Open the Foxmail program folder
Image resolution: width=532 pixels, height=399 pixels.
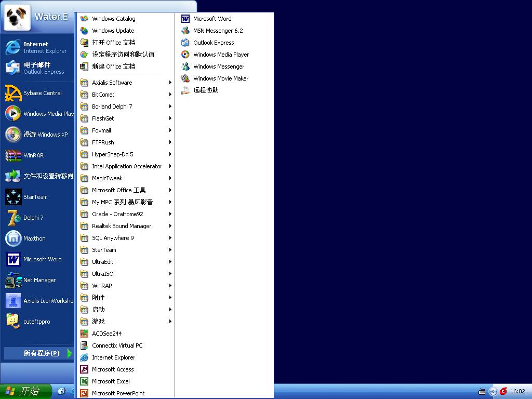pos(126,130)
